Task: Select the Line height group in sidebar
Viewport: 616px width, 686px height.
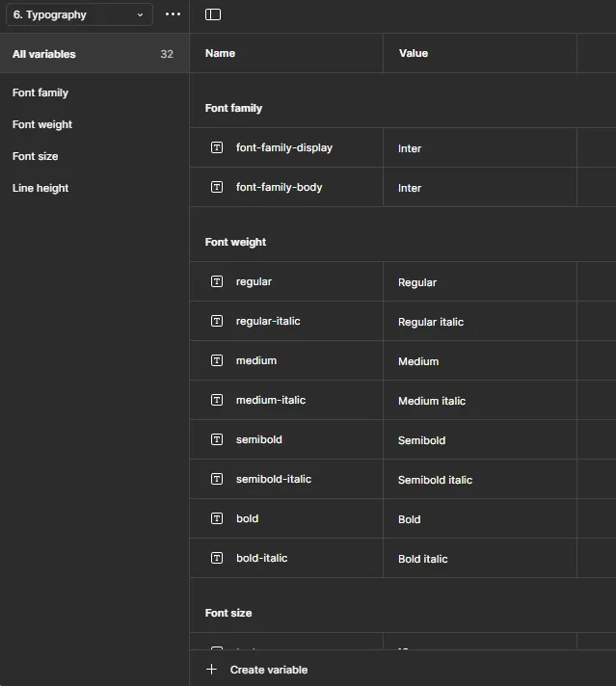Action: 40,188
